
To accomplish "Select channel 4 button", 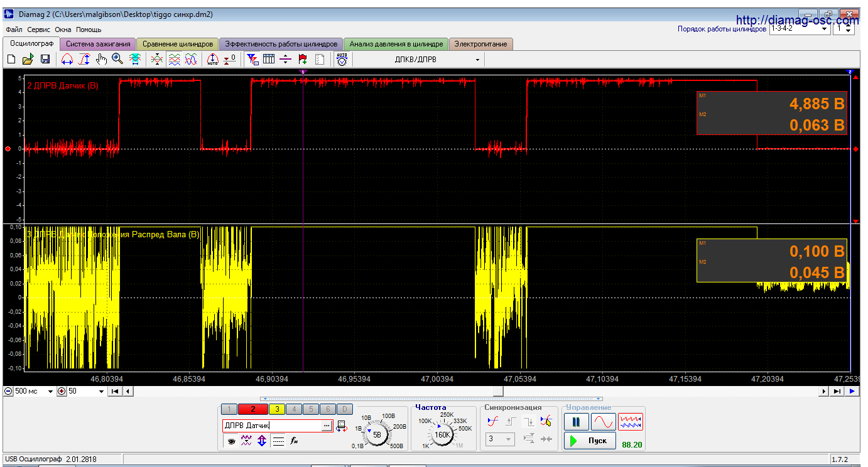I will point(294,409).
